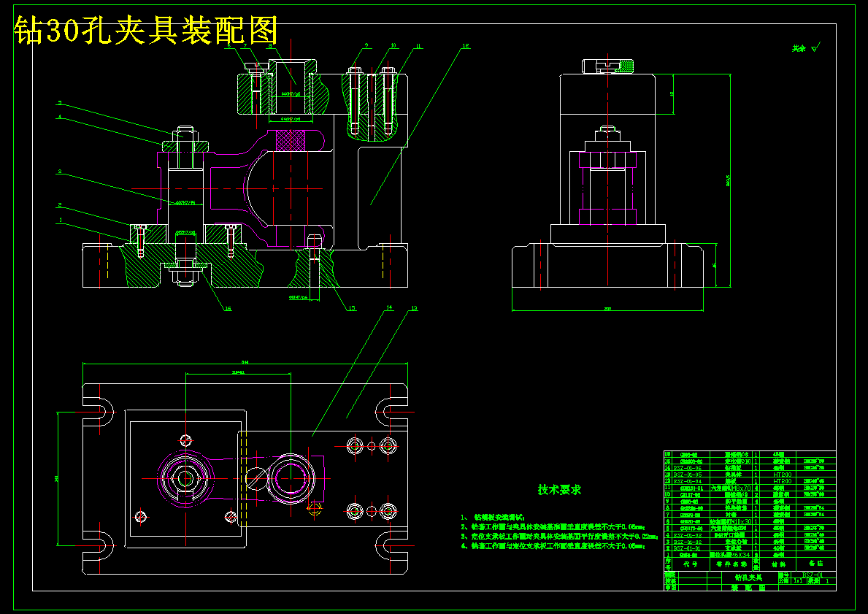The width and height of the screenshot is (868, 614).
Task: Click the 备注 column header
Action: pyautogui.click(x=816, y=563)
